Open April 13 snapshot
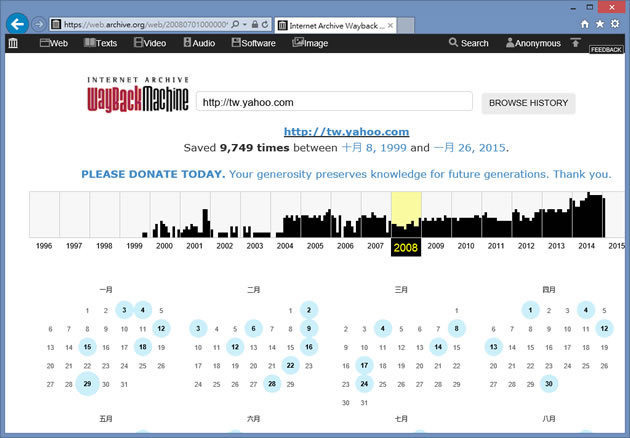Viewport: 630px width, 438px height. pos(493,347)
